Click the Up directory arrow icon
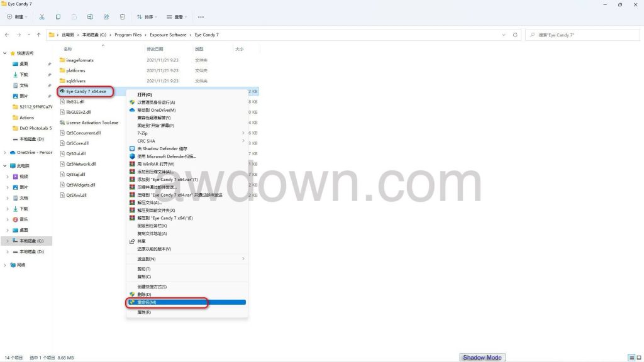This screenshot has width=644, height=362. (x=39, y=35)
